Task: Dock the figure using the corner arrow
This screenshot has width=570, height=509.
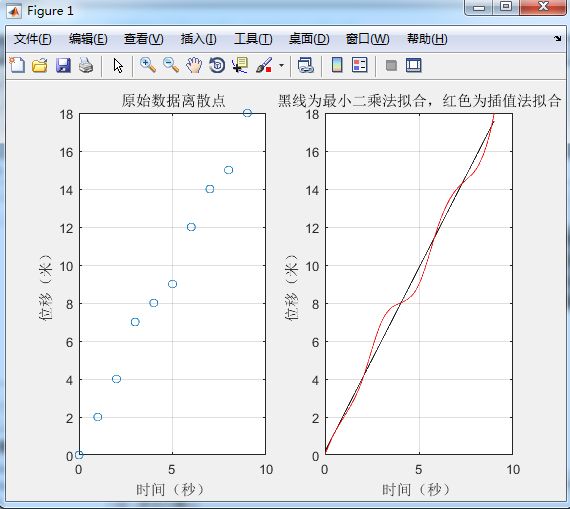Action: click(558, 39)
